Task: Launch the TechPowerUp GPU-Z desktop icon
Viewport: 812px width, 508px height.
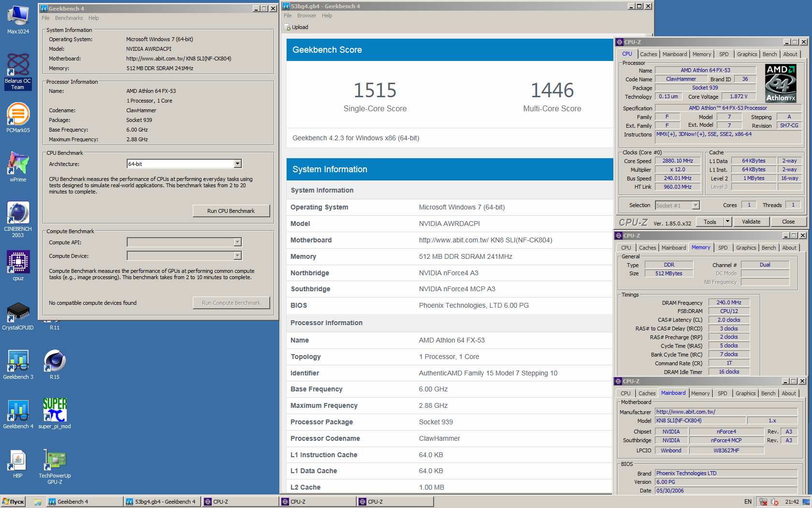Action: point(55,466)
